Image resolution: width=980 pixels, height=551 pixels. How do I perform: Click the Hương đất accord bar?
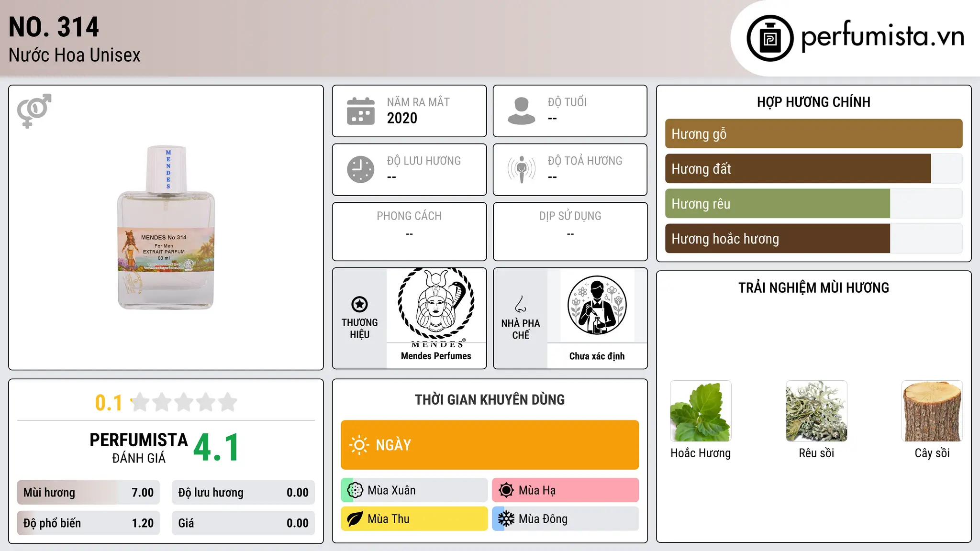pos(813,168)
